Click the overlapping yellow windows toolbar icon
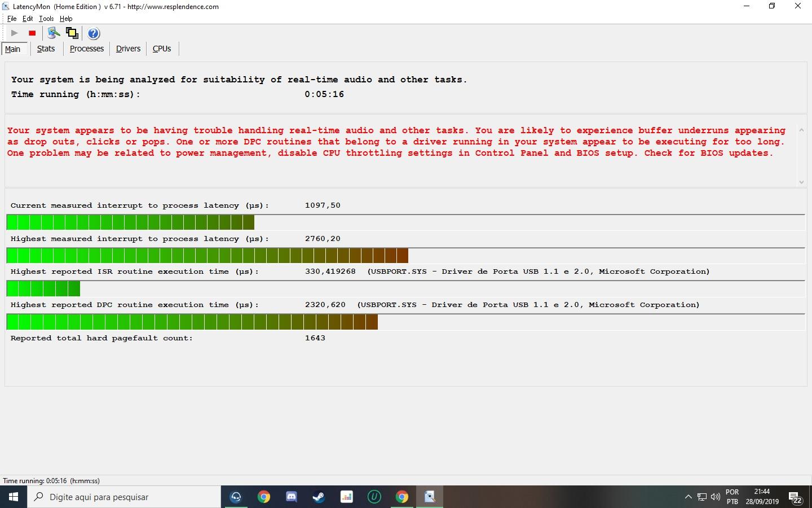Image resolution: width=812 pixels, height=508 pixels. (x=72, y=33)
